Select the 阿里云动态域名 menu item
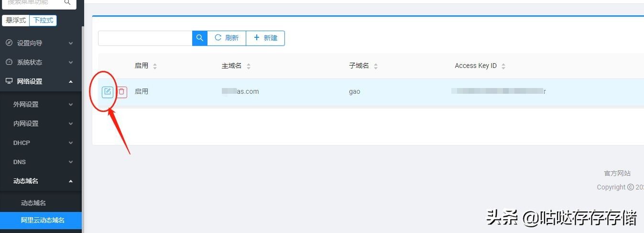Viewport: 644px width, 233px height. pos(43,220)
